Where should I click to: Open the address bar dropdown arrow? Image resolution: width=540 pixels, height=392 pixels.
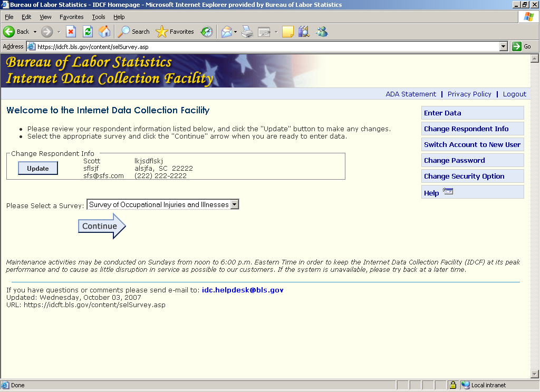(x=503, y=46)
